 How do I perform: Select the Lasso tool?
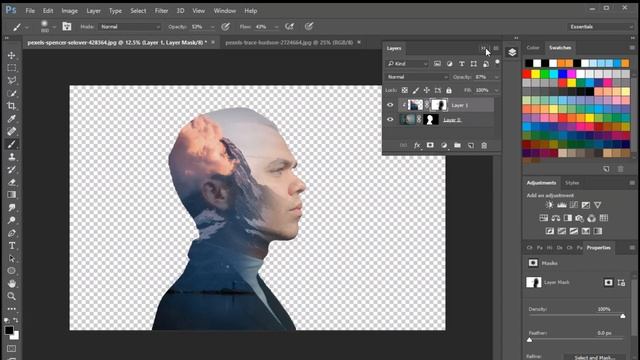pyautogui.click(x=11, y=80)
